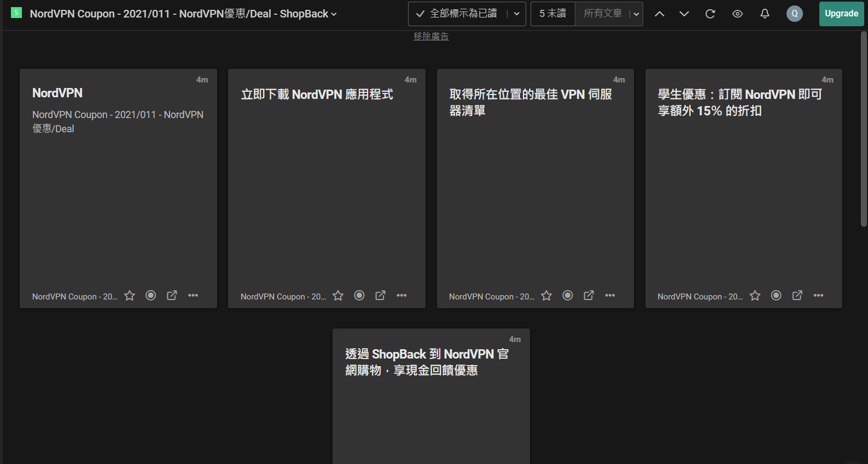Toggle read status on 取得所在位置的最佳 VPN card
This screenshot has width=868, height=464.
click(568, 296)
